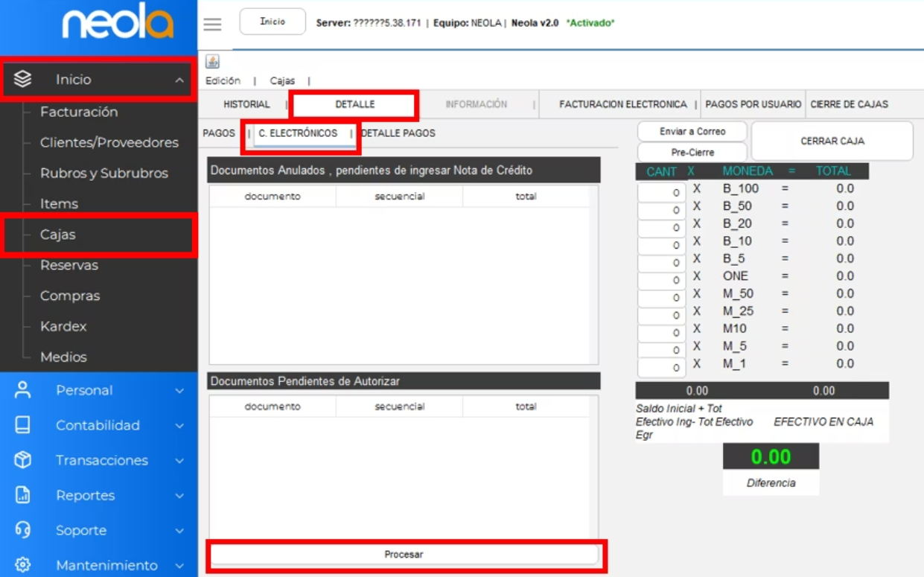
Task: Click the B_100 quantity input field
Action: point(661,192)
